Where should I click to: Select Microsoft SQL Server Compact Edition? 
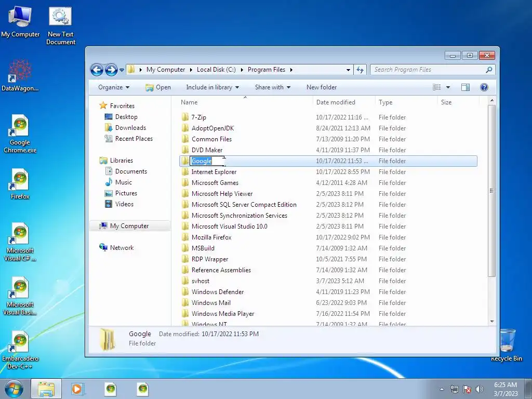(x=244, y=205)
